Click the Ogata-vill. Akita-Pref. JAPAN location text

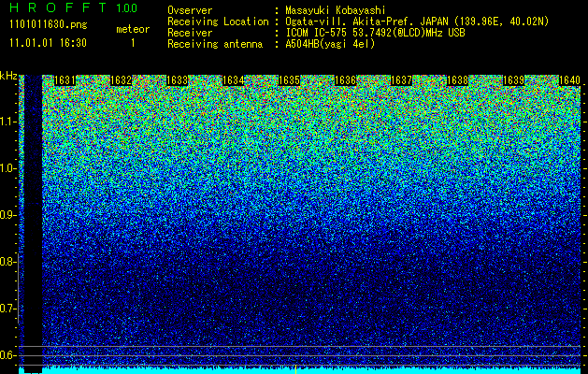click(x=417, y=22)
